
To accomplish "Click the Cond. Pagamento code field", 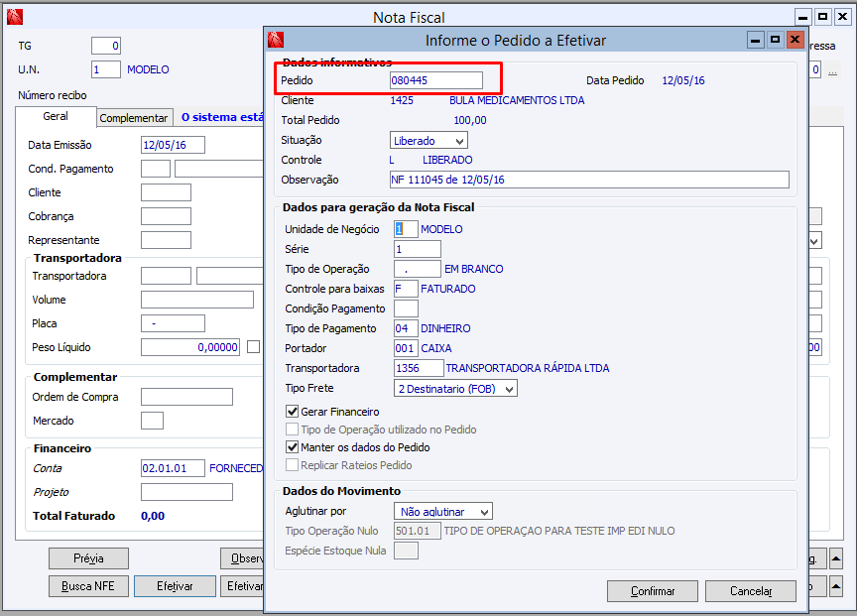I will [156, 169].
